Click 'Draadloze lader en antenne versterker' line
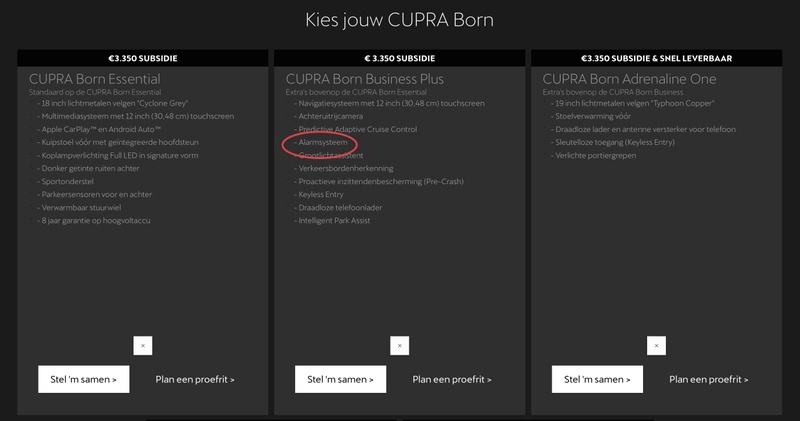Screen dimensions: 800x421 [x=645, y=130]
